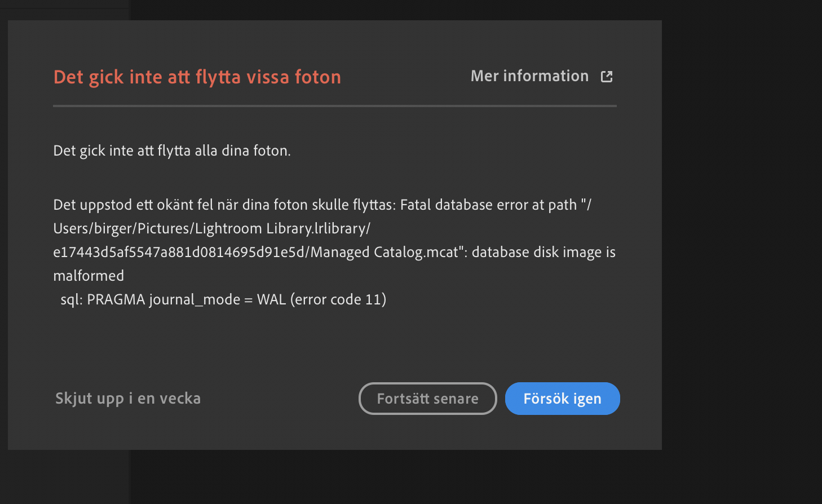Viewport: 822px width, 504px height.
Task: Select Skjut upp i en vecka
Action: click(128, 399)
